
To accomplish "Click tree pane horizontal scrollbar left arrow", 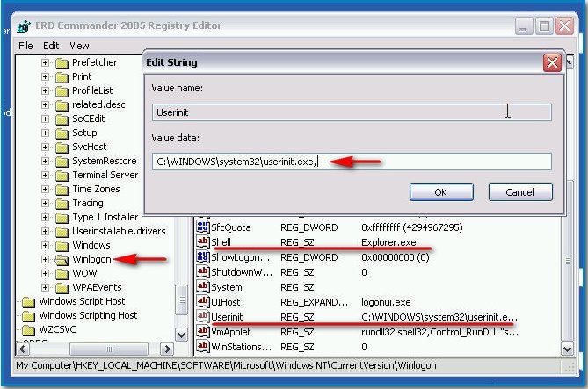I will pos(23,349).
